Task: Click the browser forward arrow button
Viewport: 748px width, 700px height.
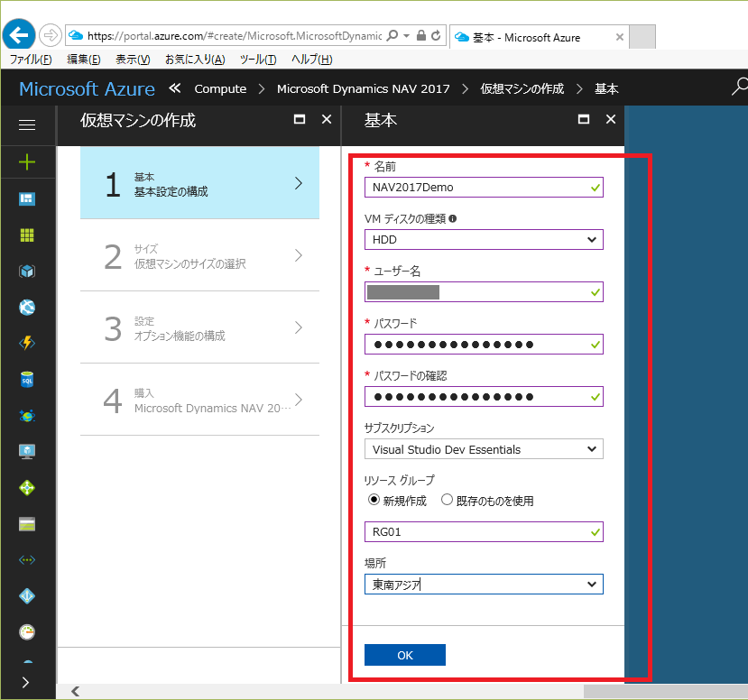Action: point(51,35)
